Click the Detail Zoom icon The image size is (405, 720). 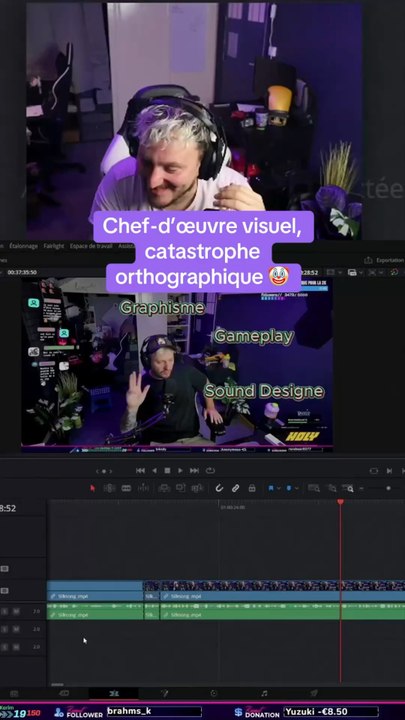pos(332,488)
